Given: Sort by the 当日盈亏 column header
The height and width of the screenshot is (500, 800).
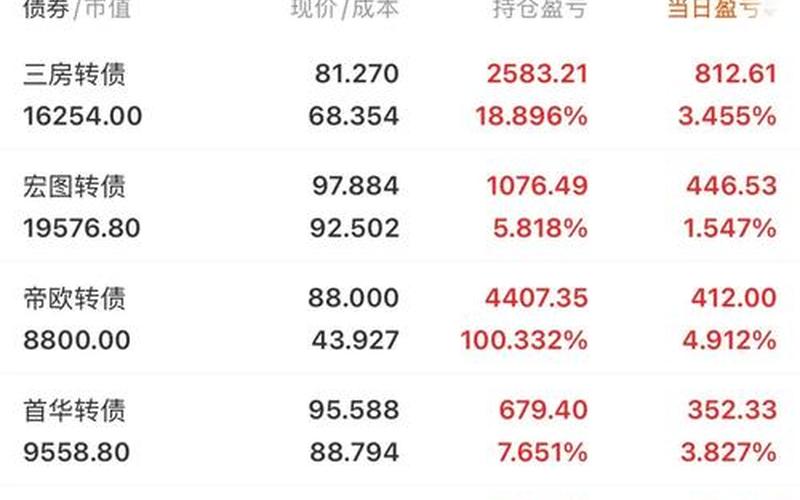Looking at the screenshot, I should tap(711, 10).
